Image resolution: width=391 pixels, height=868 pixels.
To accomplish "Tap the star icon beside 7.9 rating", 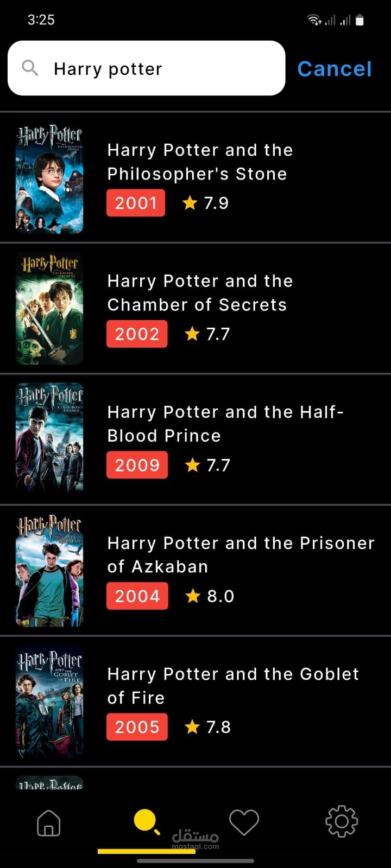I will (190, 203).
